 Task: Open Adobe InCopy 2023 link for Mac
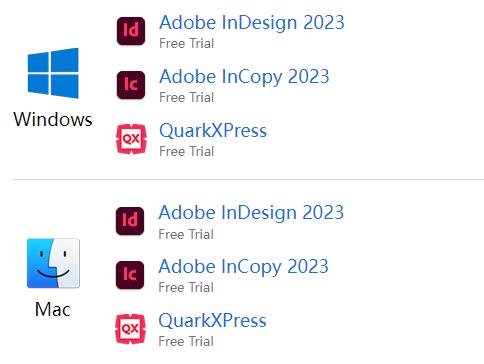coord(244,267)
